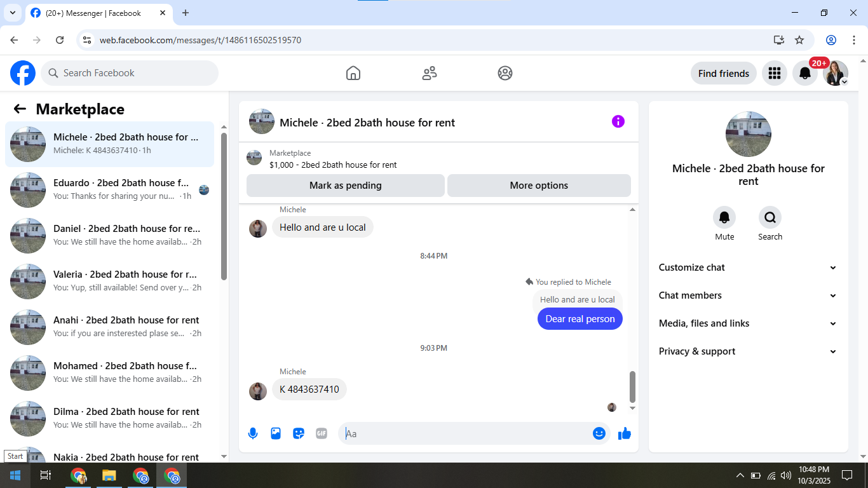This screenshot has width=868, height=488.
Task: View site information icon in address bar
Action: tap(87, 40)
